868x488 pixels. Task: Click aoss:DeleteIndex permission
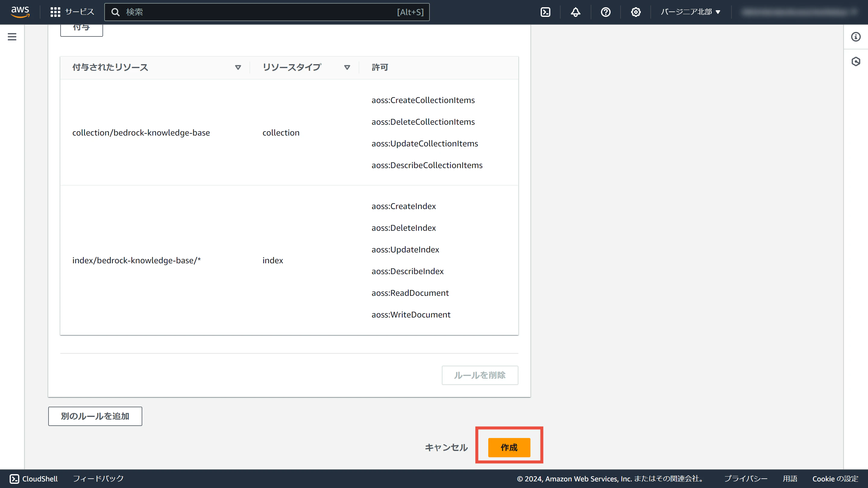(404, 228)
